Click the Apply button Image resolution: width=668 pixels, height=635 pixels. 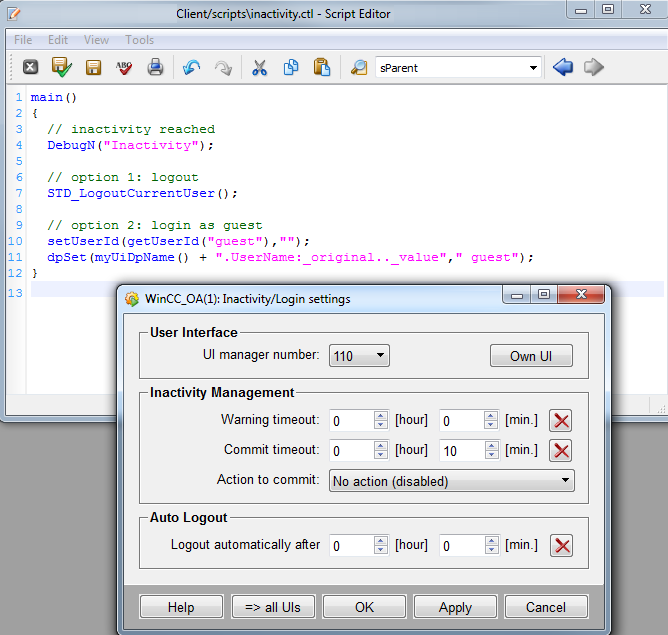pyautogui.click(x=455, y=607)
